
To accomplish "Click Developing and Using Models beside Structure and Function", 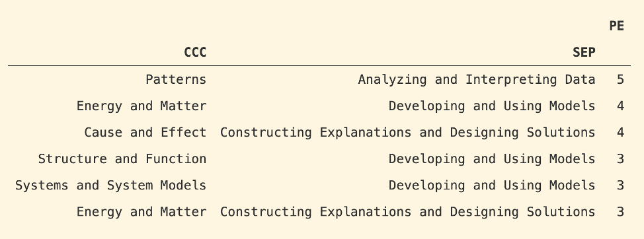I will point(492,158).
